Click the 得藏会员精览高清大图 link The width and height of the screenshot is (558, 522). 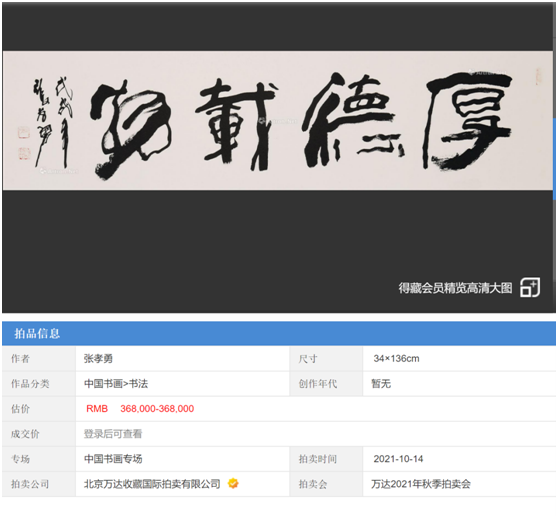point(455,288)
